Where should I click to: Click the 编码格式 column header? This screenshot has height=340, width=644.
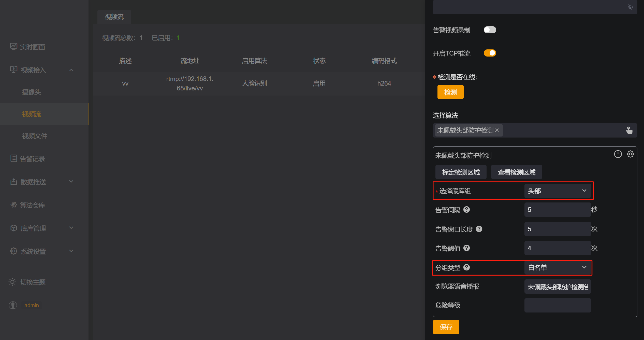384,61
